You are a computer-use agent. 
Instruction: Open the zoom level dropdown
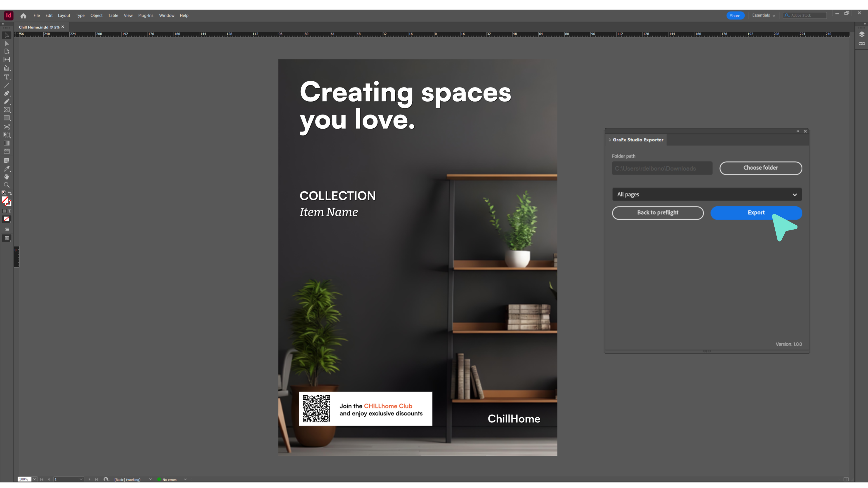[35, 479]
